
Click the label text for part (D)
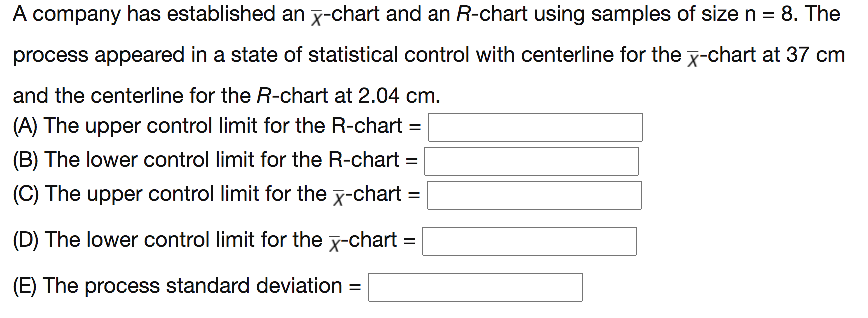212,240
